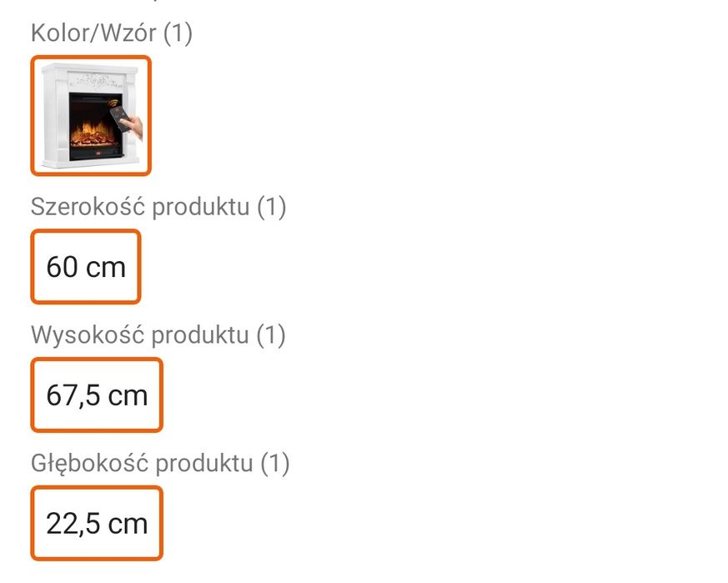Screen dimensions: 728x583
Task: Click the Kolor/Wzór label
Action: click(x=93, y=33)
